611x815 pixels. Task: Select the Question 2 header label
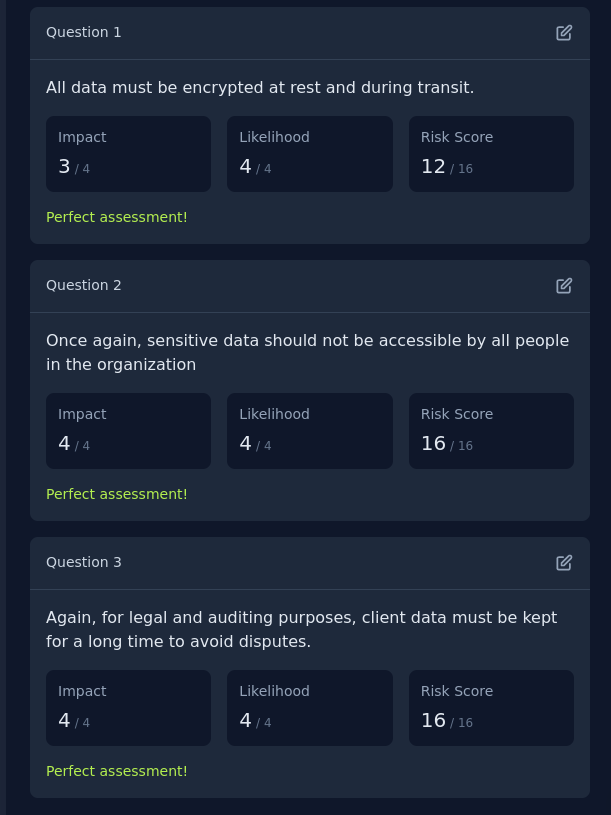84,285
